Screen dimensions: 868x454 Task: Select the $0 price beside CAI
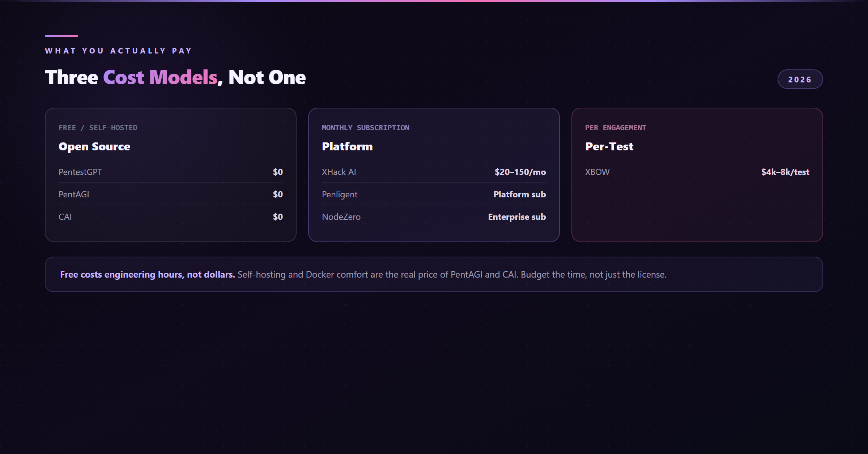coord(278,217)
